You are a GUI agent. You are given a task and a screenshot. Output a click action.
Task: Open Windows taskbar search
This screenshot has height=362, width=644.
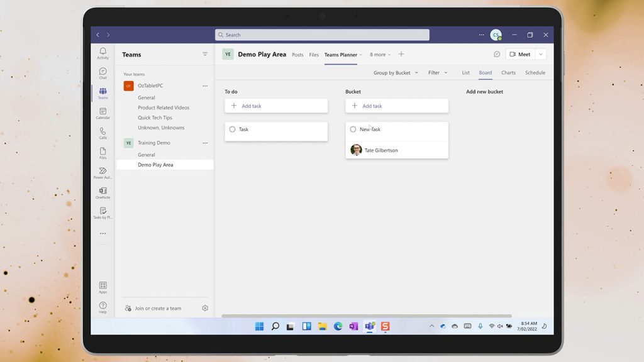click(x=275, y=326)
